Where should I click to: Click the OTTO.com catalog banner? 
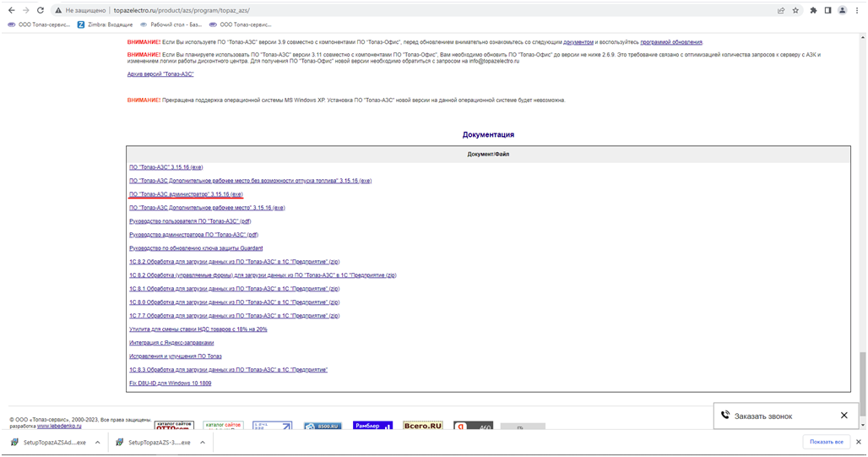174,426
